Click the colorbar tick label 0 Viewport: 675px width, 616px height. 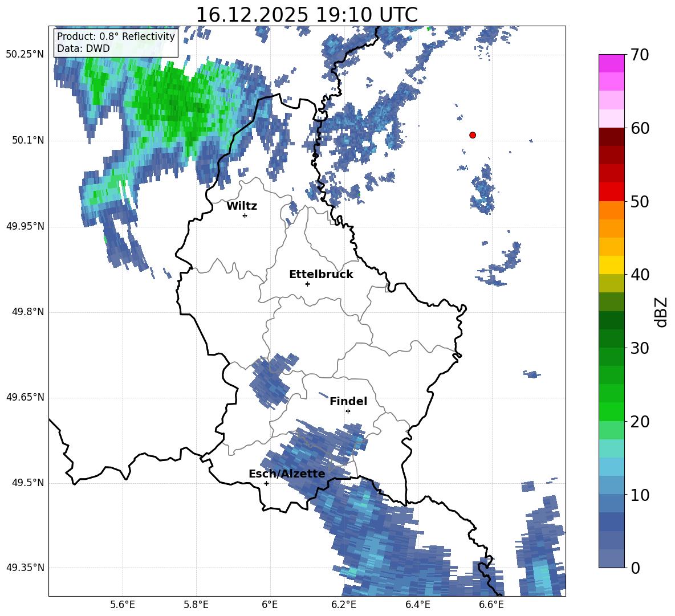pyautogui.click(x=635, y=568)
